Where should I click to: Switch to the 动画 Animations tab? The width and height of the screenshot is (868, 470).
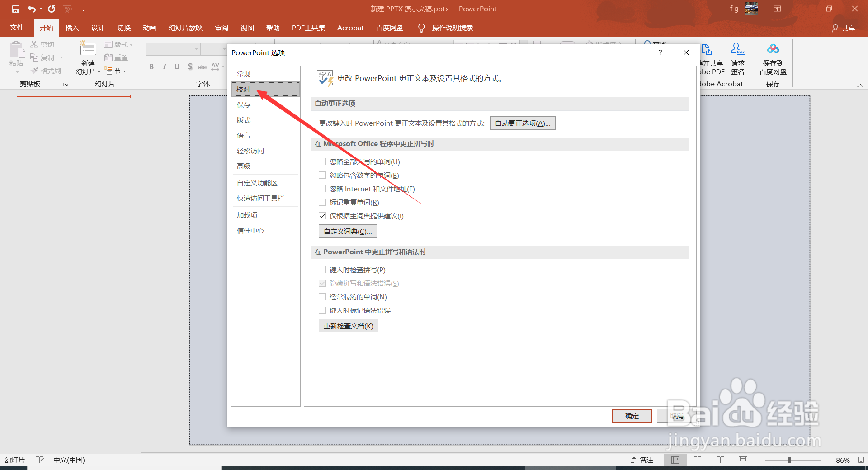tap(149, 28)
